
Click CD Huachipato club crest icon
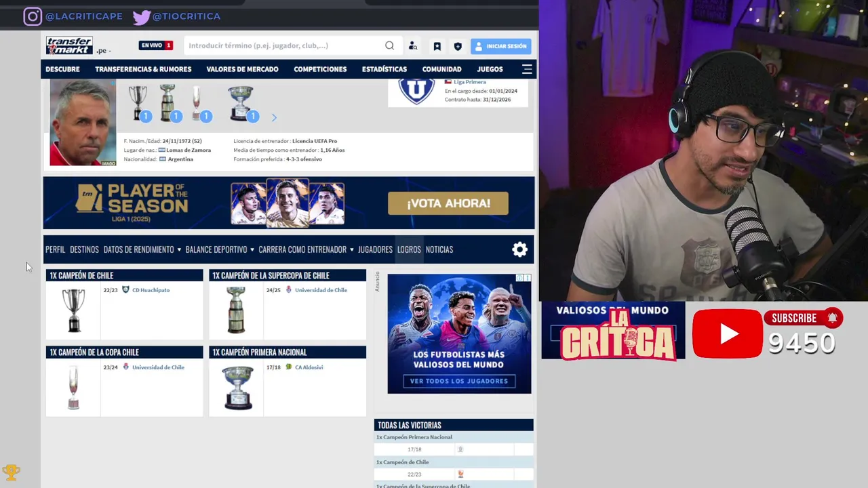click(125, 289)
